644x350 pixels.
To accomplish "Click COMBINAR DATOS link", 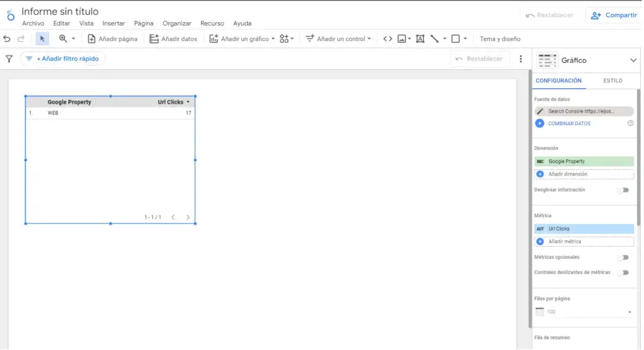I will [x=569, y=123].
